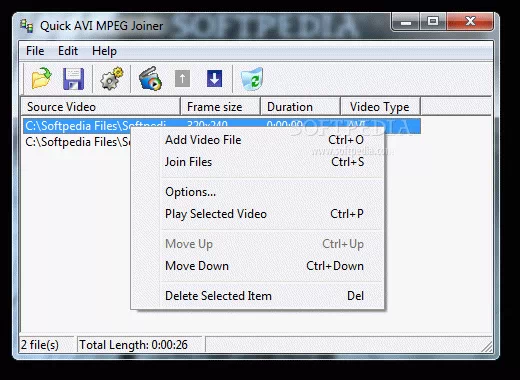Click the Total Length: 0:00:26 status
The width and height of the screenshot is (520, 380).
click(x=133, y=345)
